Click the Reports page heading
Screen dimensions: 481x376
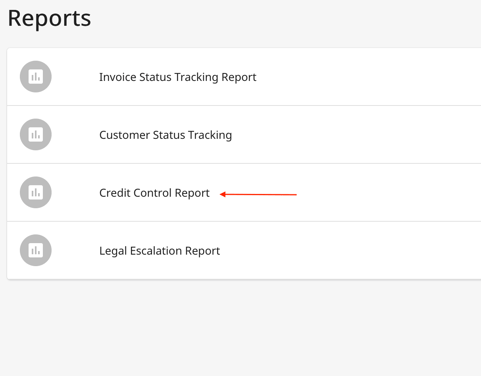coord(49,19)
